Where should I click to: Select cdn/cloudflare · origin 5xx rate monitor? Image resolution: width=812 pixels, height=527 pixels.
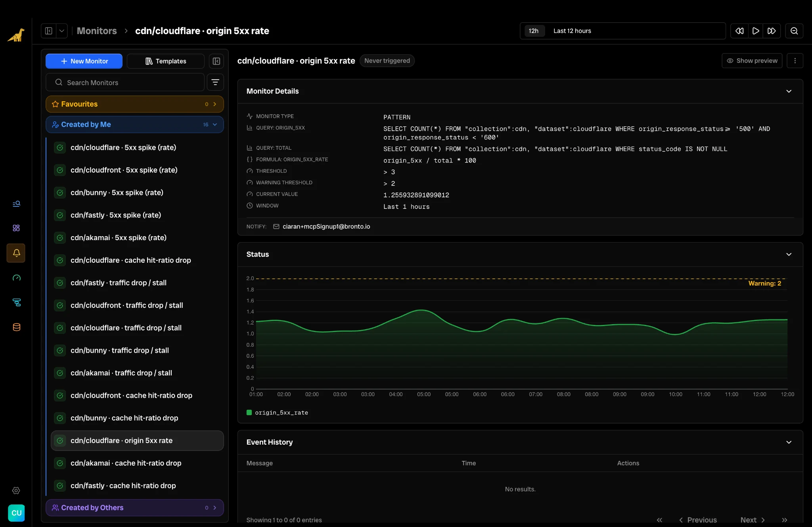137,441
